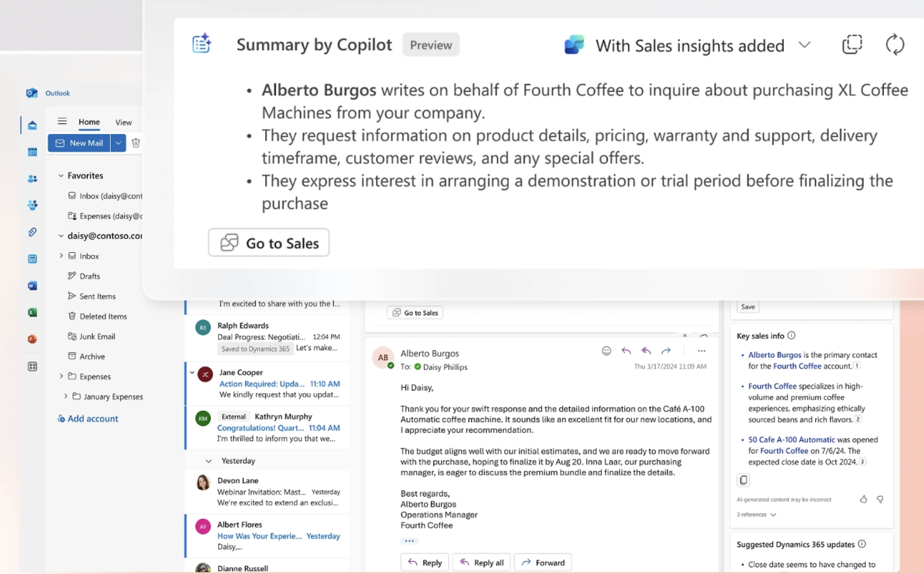This screenshot has height=574, width=924.
Task: Open Alberto Burgos link in Key sales info
Action: 775,355
